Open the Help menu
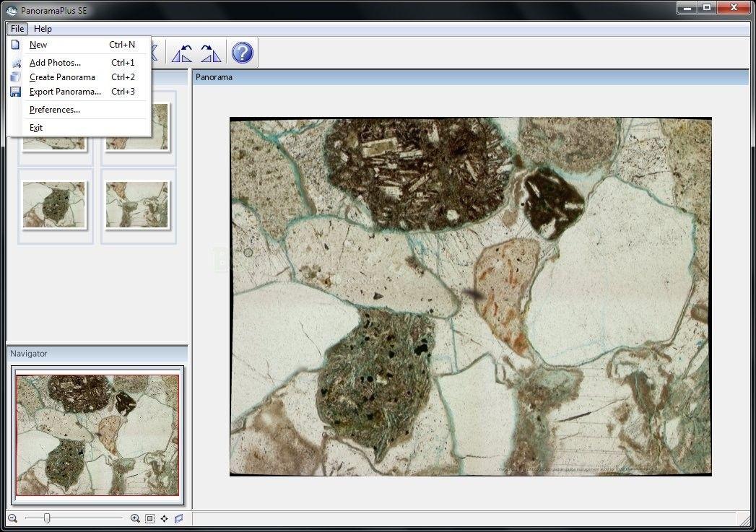 click(43, 28)
